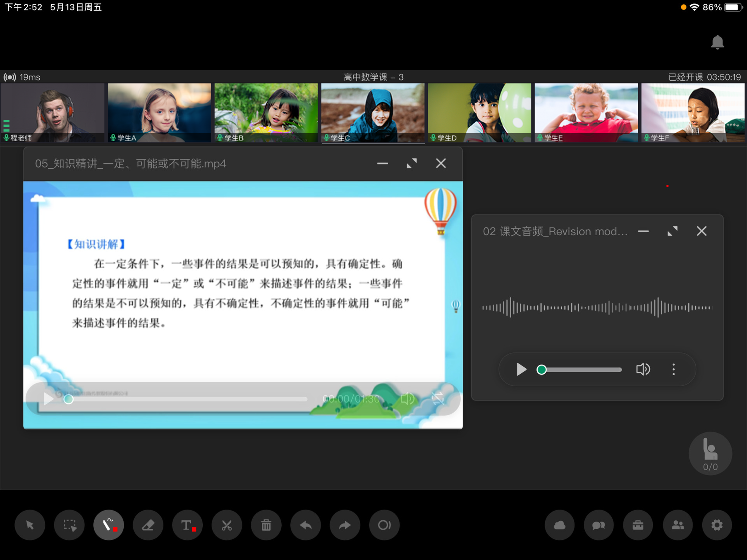The image size is (747, 560).
Task: Open the shapes tool
Action: point(384,525)
